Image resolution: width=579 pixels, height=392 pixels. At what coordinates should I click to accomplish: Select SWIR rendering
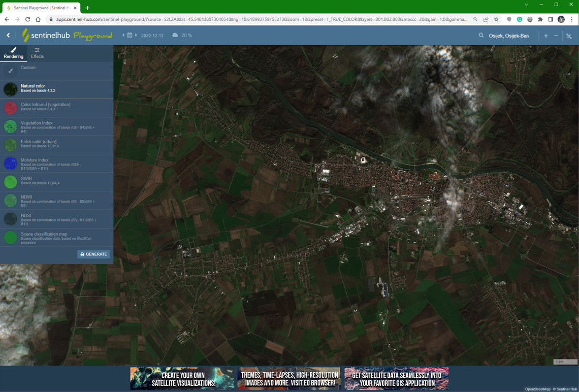(56, 182)
